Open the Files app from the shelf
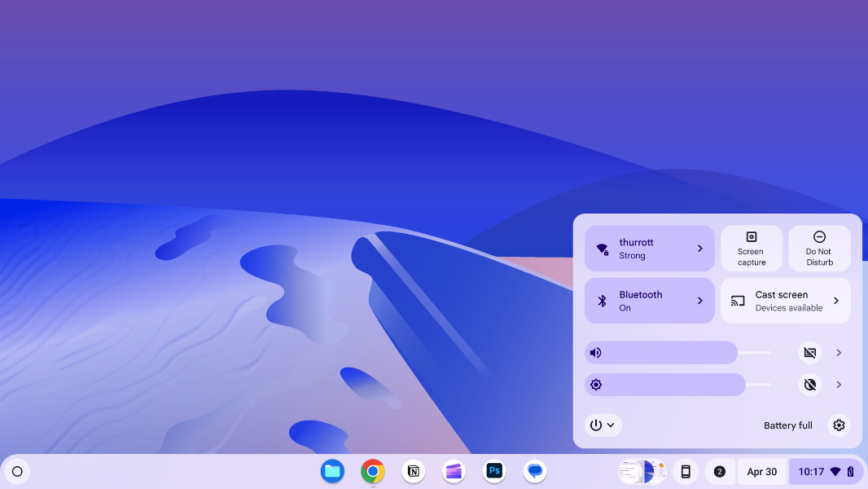This screenshot has height=489, width=868. (x=332, y=471)
